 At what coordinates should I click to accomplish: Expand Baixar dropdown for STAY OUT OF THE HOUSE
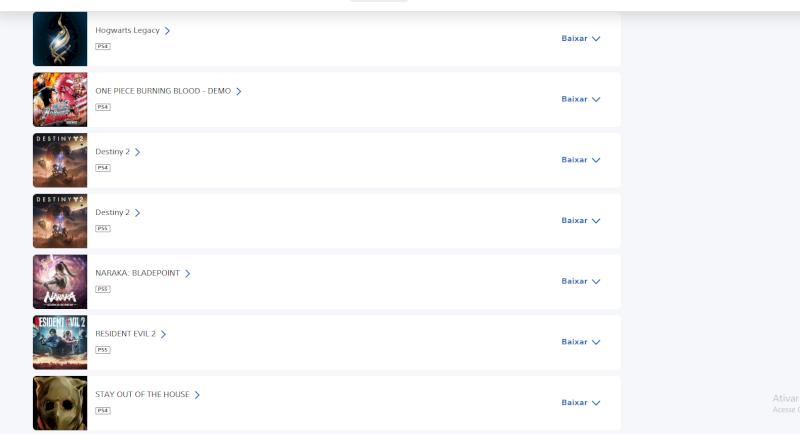pyautogui.click(x=581, y=403)
